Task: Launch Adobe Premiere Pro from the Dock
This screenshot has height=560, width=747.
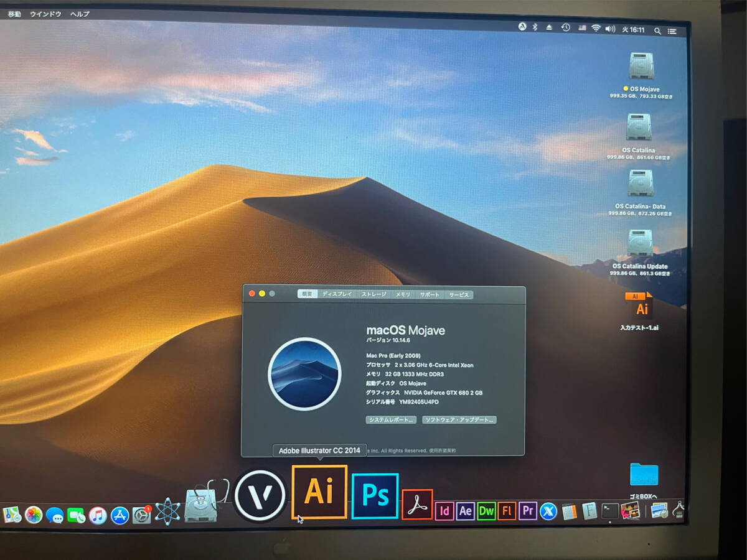Action: pyautogui.click(x=528, y=511)
